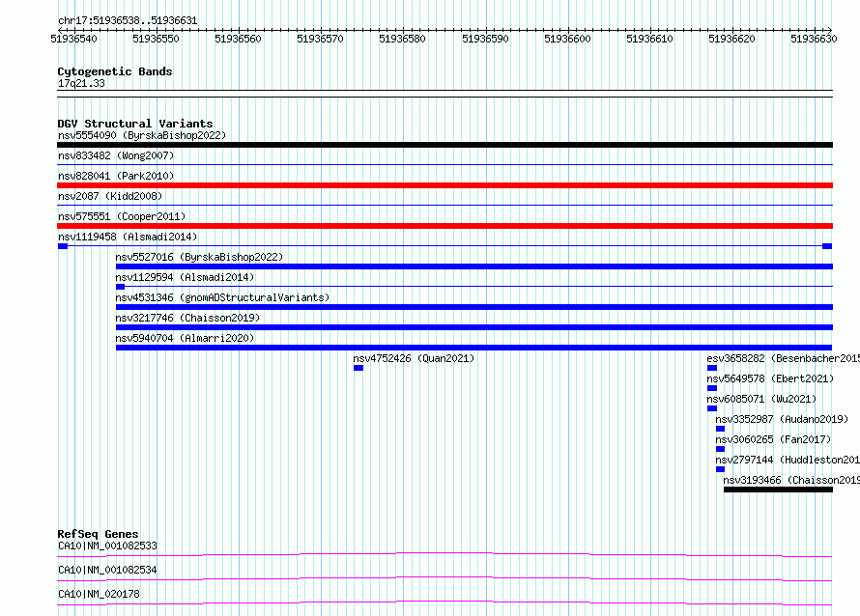Click the 17q21.33 cytogenetic band bar
Screen dimensions: 860x616
tap(444, 94)
